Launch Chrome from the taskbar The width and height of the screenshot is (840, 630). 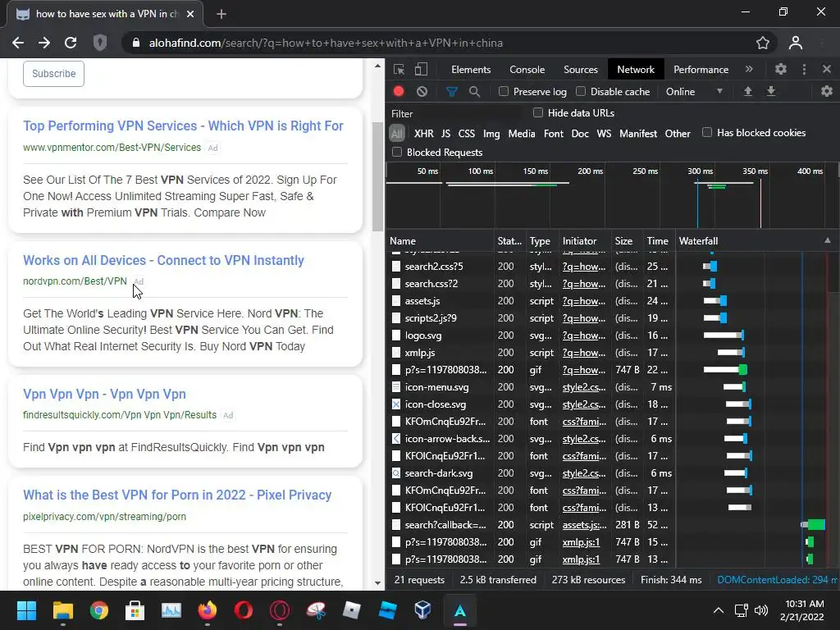click(x=99, y=610)
